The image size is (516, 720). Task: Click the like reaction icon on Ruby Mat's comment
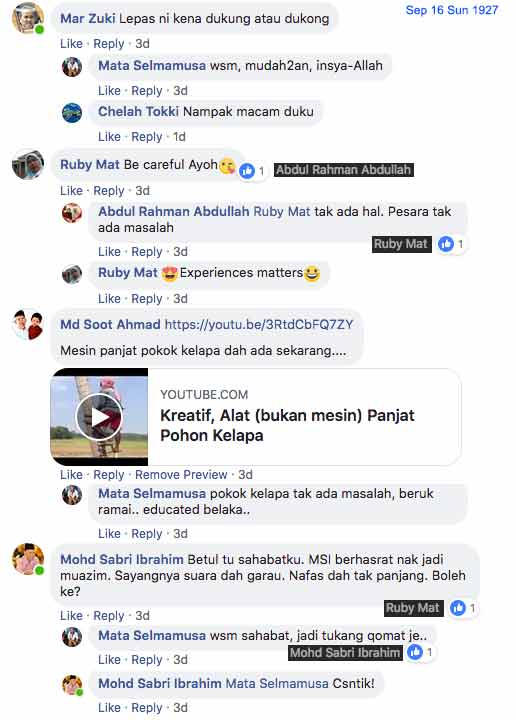coord(247,171)
